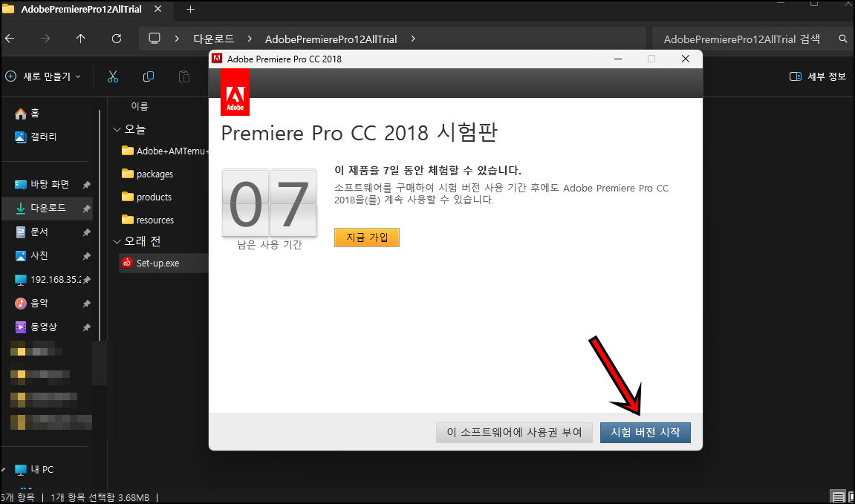Close the Adobe Premiere Pro CC 2018 dialog
This screenshot has width=855, height=504.
[x=686, y=59]
